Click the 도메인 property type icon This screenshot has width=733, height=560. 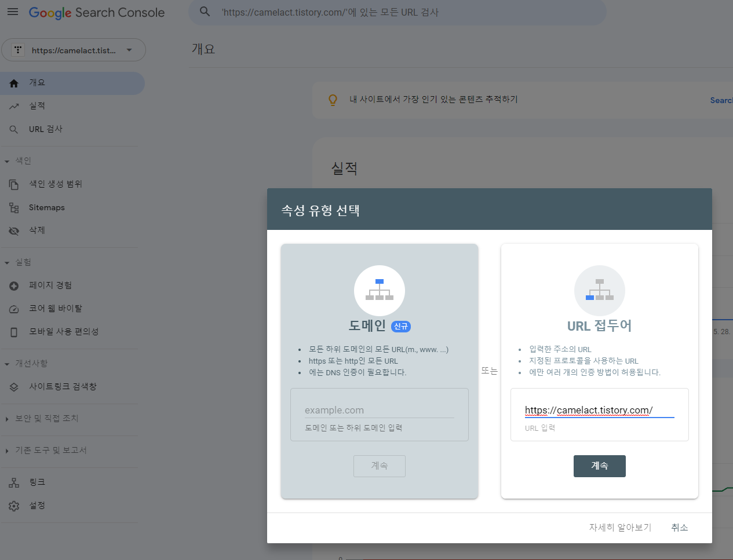(x=380, y=291)
